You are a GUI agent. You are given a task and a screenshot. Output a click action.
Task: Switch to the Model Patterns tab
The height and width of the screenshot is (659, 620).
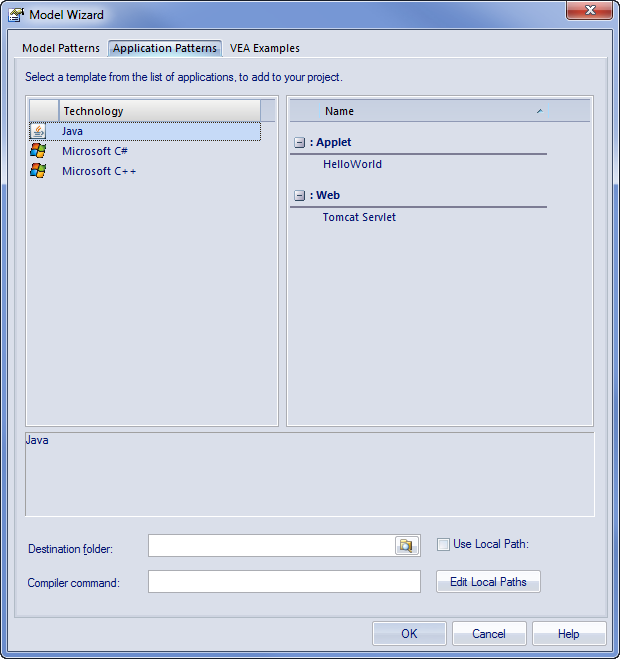pyautogui.click(x=61, y=48)
